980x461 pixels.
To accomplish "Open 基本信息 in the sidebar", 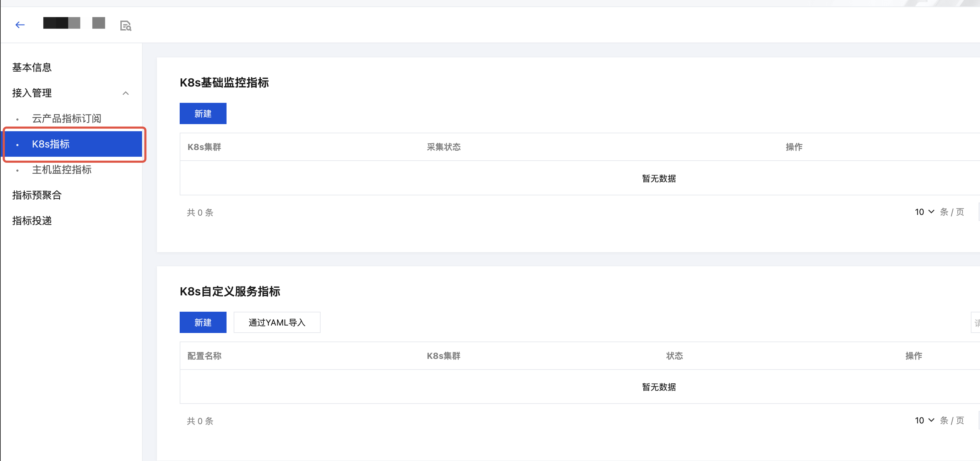I will 32,68.
